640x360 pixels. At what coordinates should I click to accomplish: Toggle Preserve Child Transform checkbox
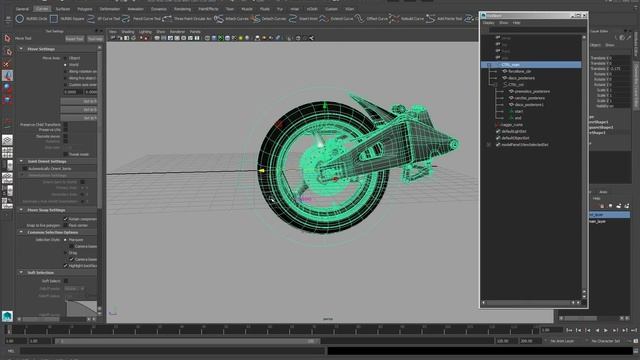click(66, 124)
